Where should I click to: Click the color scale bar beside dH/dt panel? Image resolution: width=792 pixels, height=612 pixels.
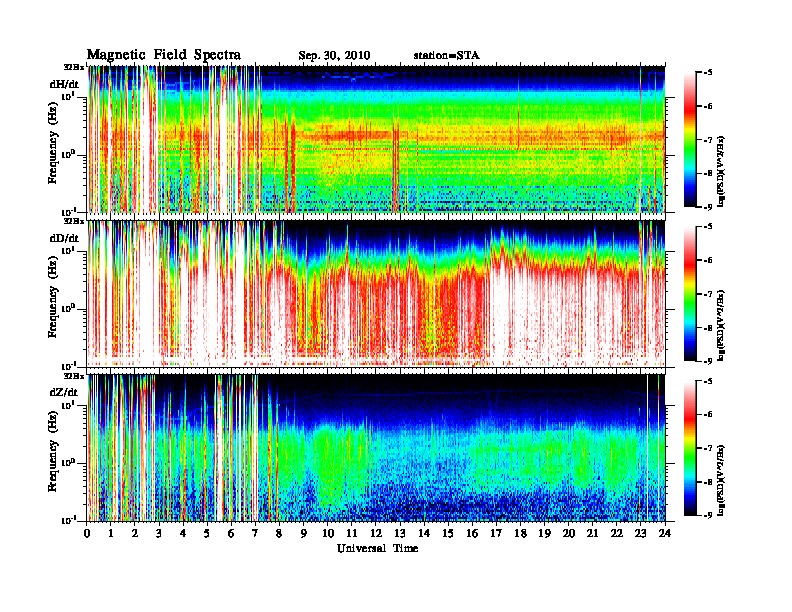coord(689,140)
